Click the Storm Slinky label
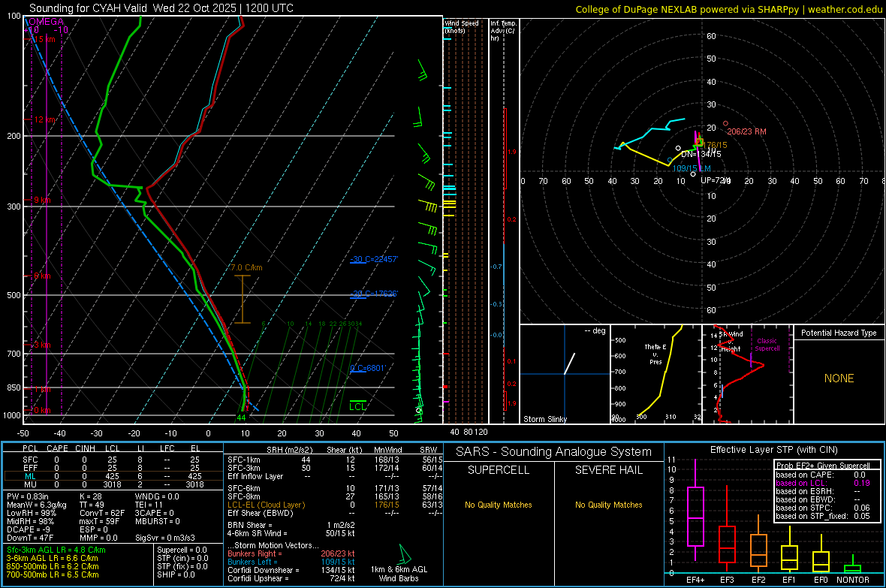 [544, 419]
